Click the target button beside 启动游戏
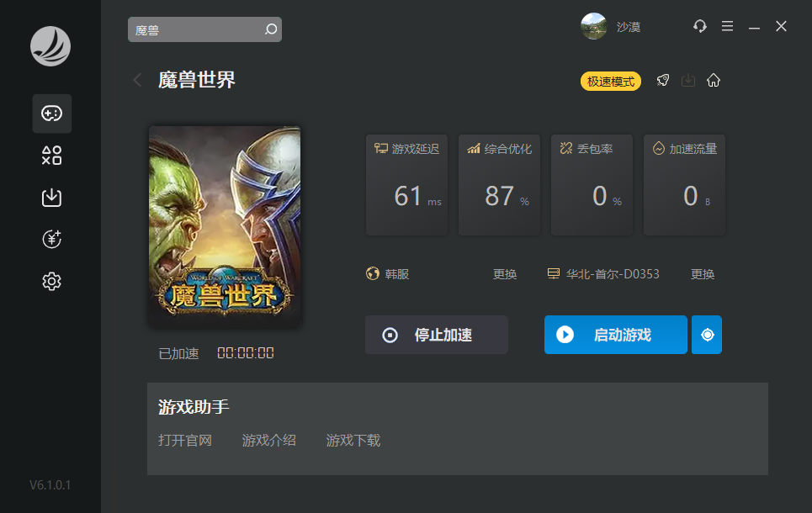The height and width of the screenshot is (513, 812). click(x=707, y=335)
